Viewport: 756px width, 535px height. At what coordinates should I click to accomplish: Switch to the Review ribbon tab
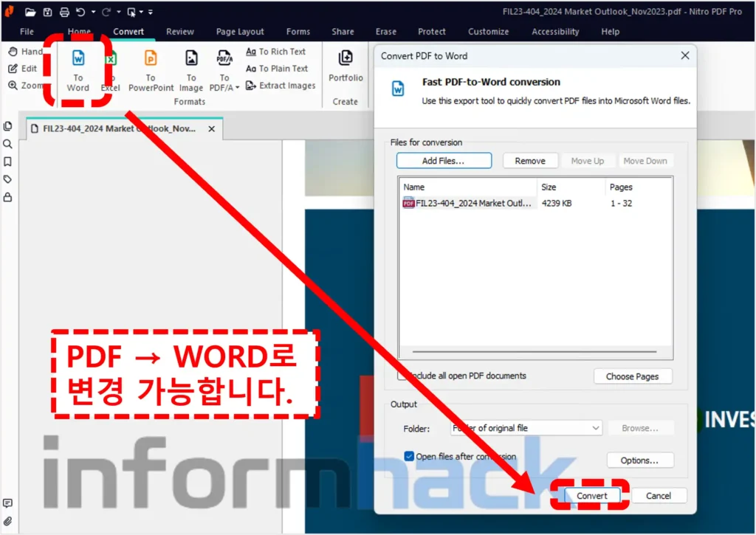click(180, 32)
